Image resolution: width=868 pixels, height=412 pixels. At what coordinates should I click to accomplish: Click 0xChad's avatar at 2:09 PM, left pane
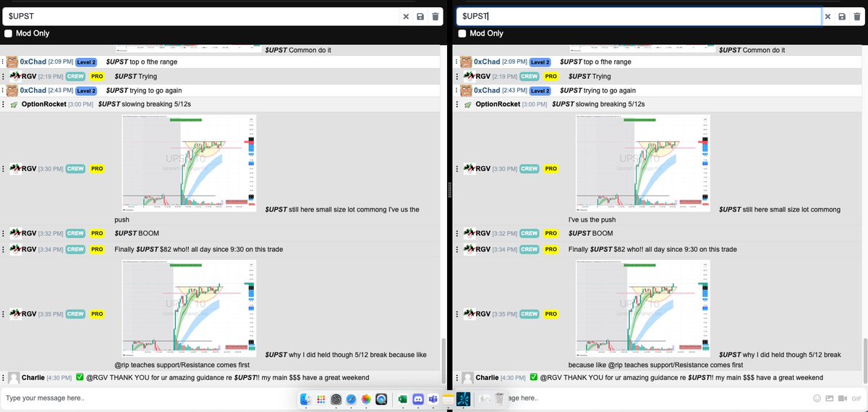pos(12,62)
